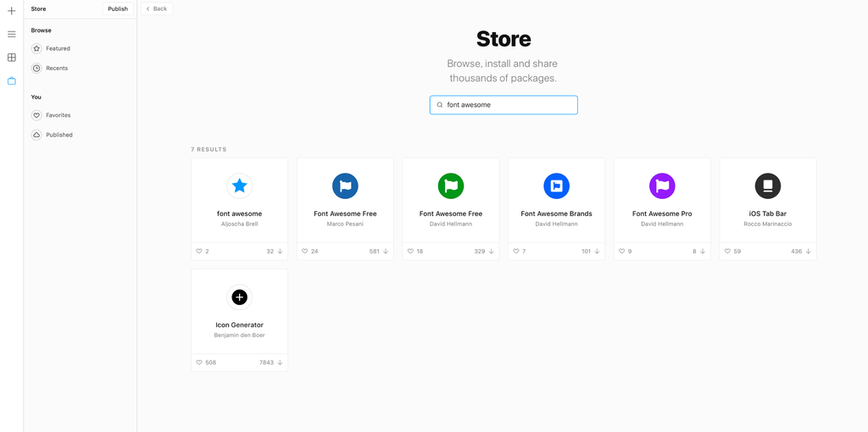This screenshot has width=868, height=432.
Task: Like the iOS Tab Bar package
Action: [x=727, y=251]
